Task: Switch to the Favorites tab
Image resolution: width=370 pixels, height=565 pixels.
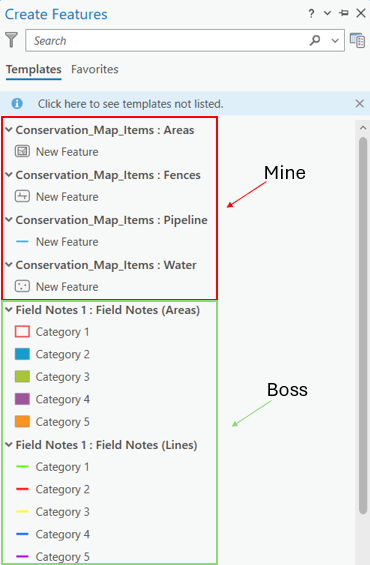Action: 95,69
